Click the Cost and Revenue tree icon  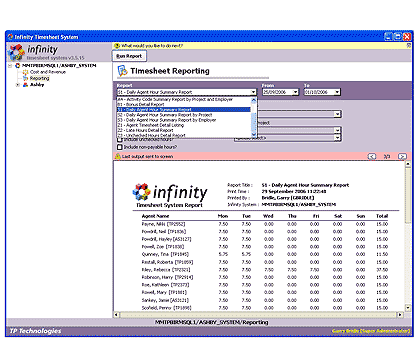point(25,72)
